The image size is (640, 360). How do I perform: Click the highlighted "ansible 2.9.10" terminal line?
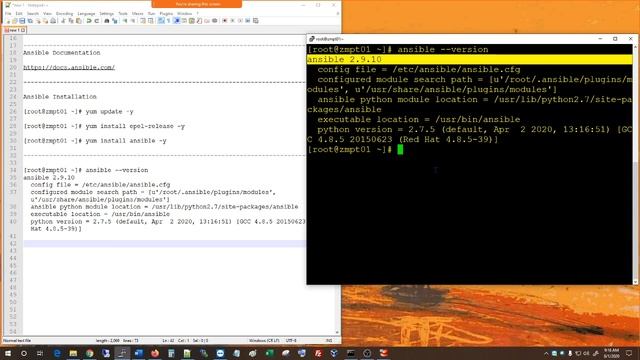pyautogui.click(x=469, y=60)
